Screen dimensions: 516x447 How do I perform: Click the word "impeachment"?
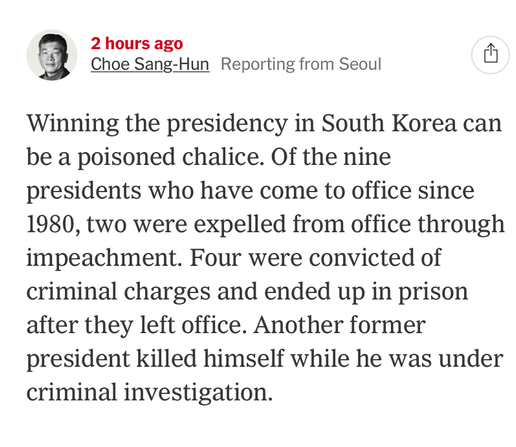pos(104,258)
